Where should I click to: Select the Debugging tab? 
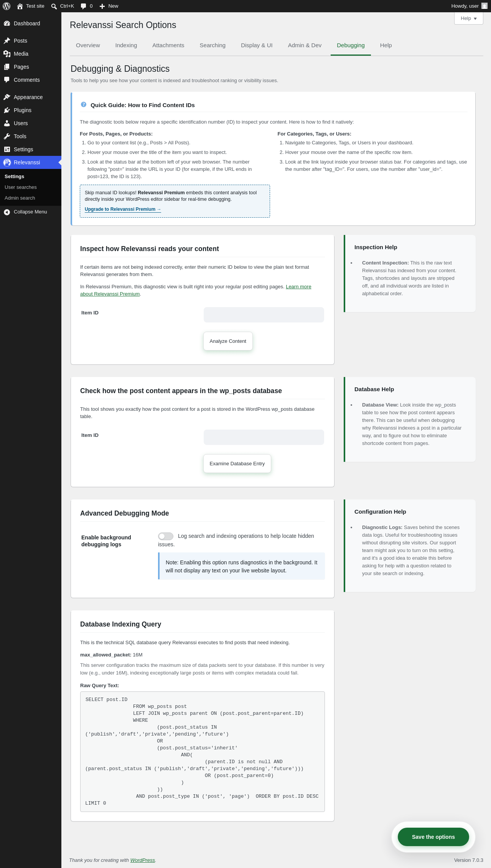pos(351,45)
